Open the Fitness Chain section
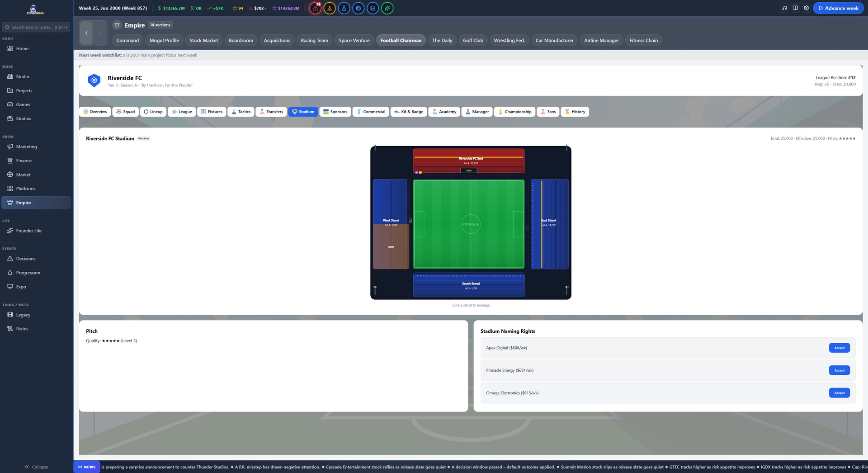The width and height of the screenshot is (868, 473). (644, 40)
